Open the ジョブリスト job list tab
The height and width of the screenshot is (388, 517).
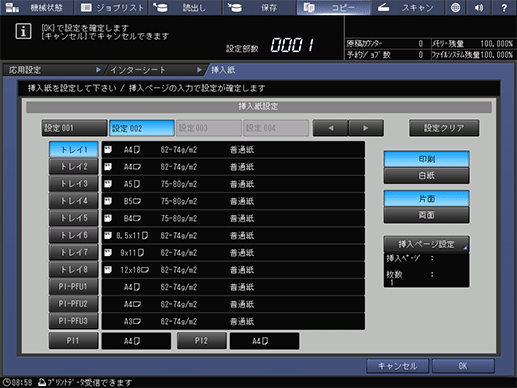(111, 7)
